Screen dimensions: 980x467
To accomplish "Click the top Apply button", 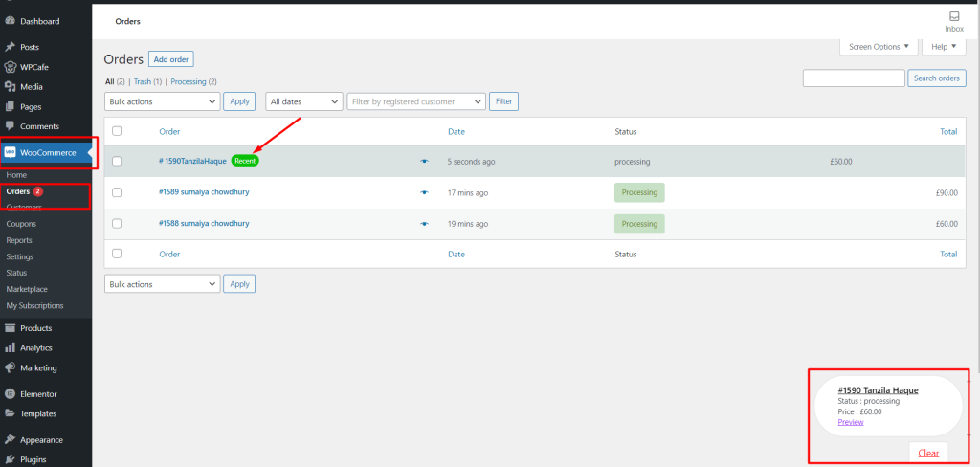I will [239, 101].
